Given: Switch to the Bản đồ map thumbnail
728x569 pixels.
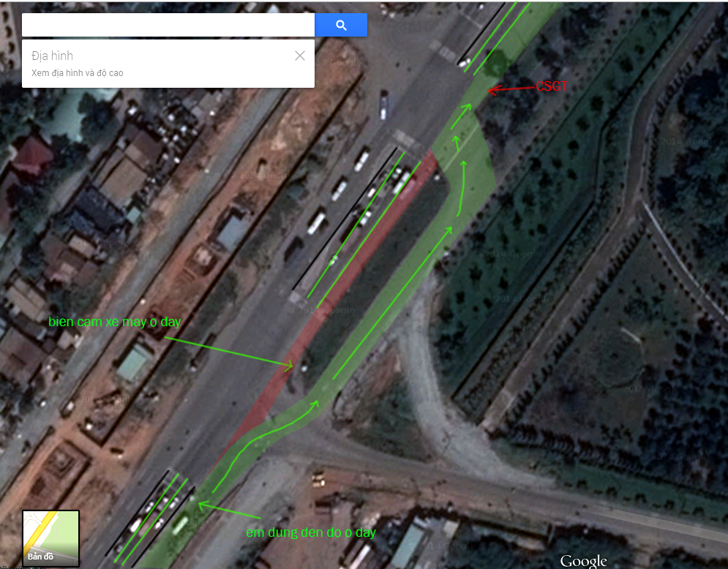Looking at the screenshot, I should pos(50,538).
